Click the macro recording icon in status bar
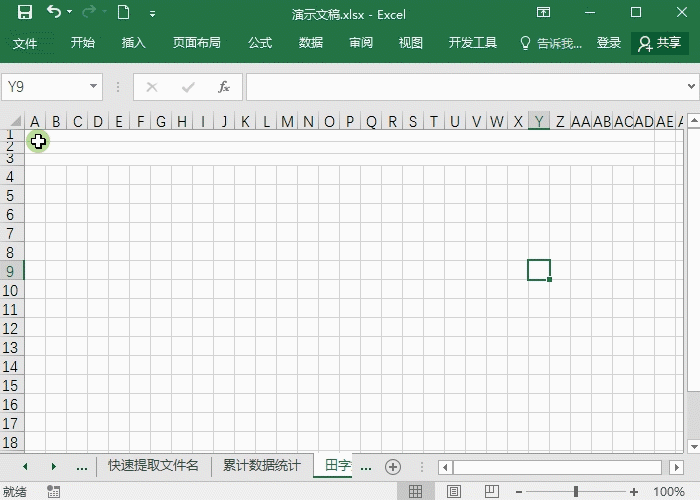The image size is (700, 500). [54, 492]
